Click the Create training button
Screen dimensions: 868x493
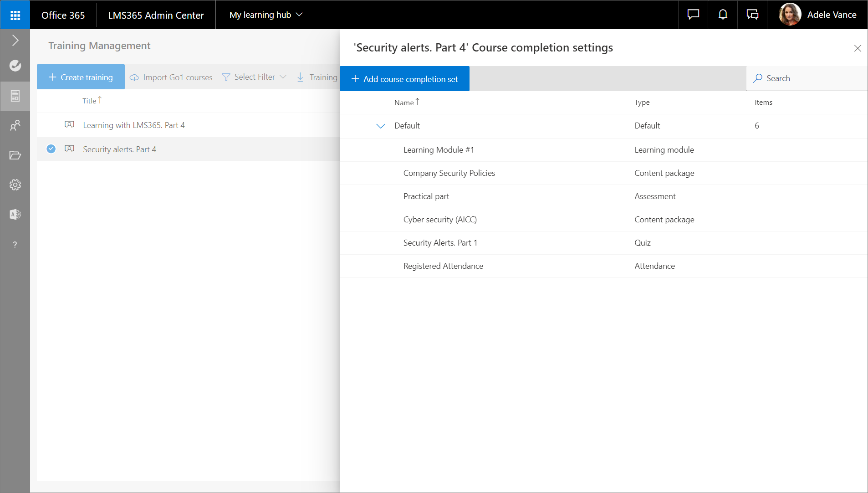(x=81, y=77)
